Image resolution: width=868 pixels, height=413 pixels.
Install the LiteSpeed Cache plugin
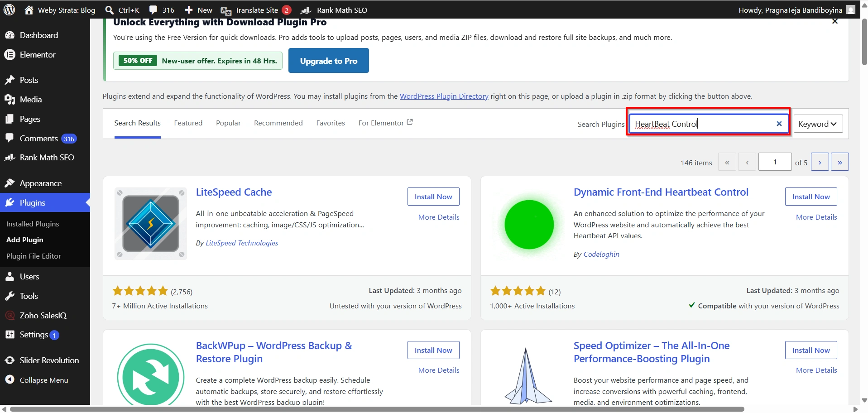[433, 197]
